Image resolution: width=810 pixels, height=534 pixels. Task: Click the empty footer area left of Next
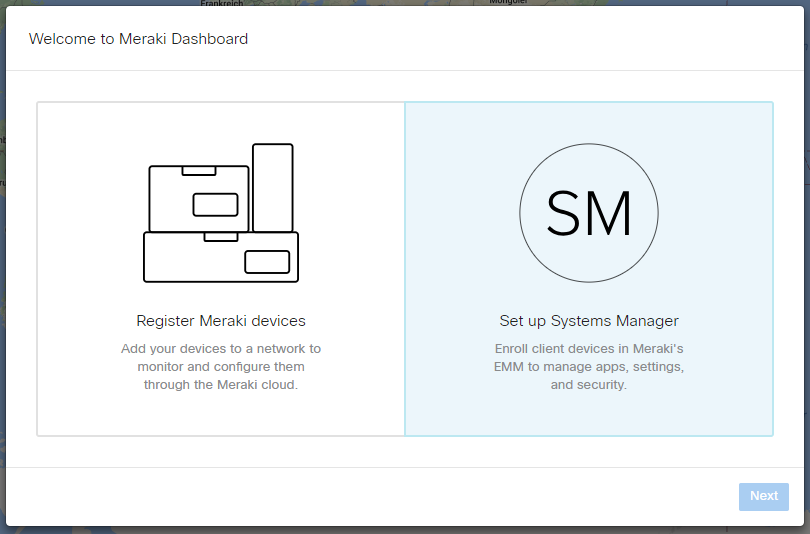370,496
